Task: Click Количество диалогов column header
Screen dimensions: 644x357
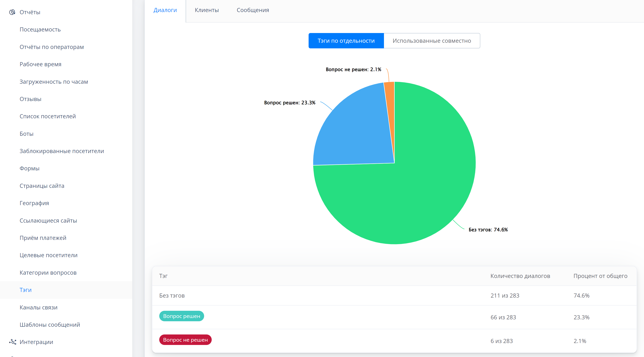Action: [520, 276]
